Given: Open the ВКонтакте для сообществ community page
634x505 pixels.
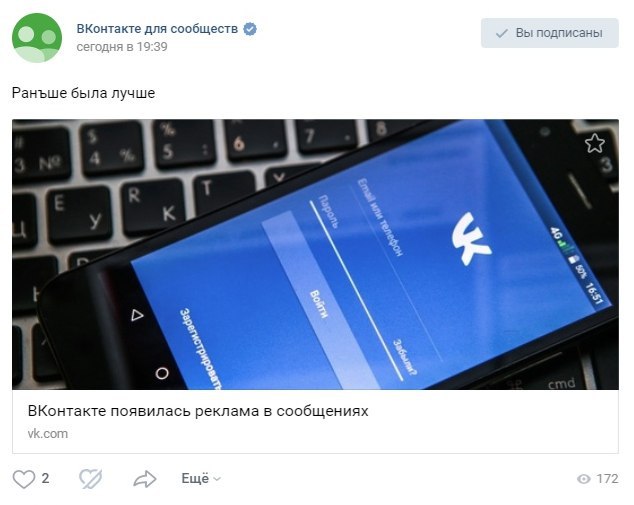Looking at the screenshot, I should (157, 29).
